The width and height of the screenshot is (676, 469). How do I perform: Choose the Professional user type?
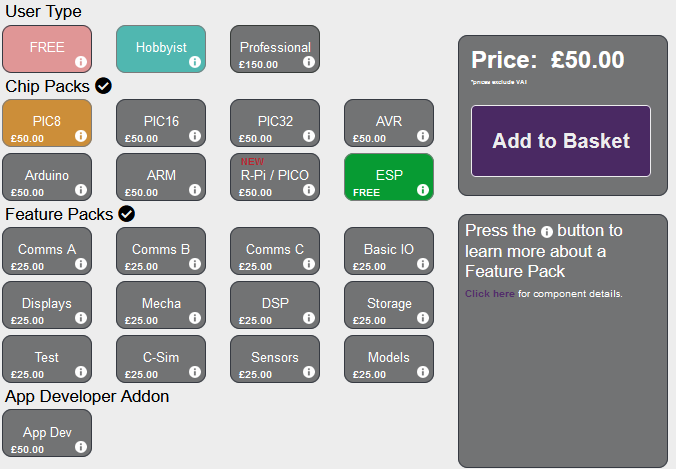click(275, 47)
